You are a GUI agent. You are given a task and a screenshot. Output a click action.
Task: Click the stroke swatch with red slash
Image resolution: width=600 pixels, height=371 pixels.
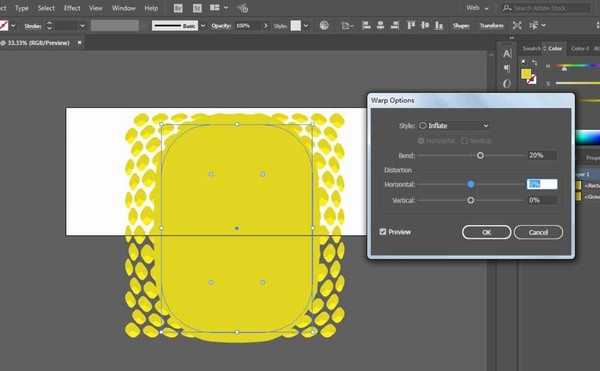click(3, 26)
